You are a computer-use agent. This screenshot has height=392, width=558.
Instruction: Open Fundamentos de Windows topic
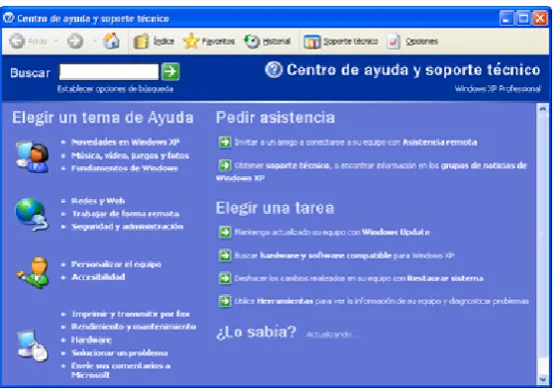tap(124, 168)
